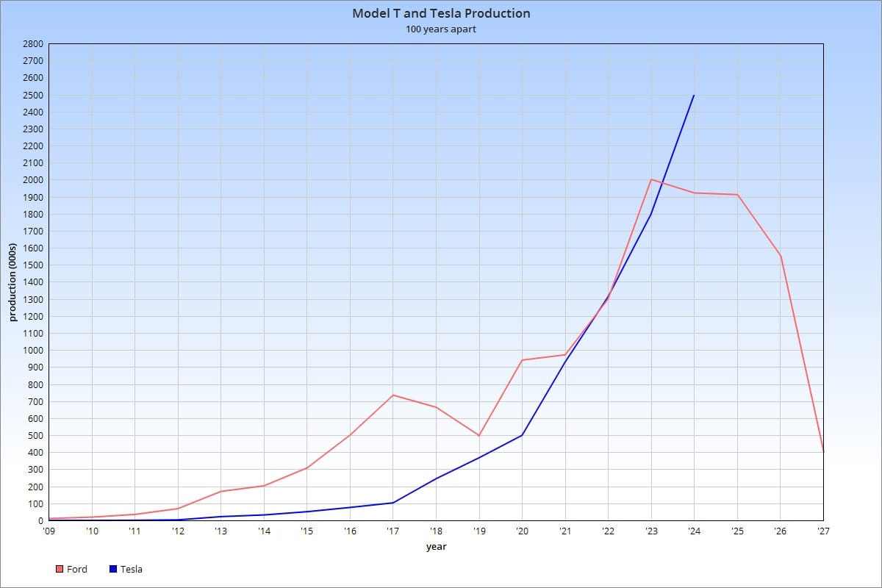Image resolution: width=882 pixels, height=588 pixels.
Task: Click the Ford data point at '13
Action: pos(220,491)
